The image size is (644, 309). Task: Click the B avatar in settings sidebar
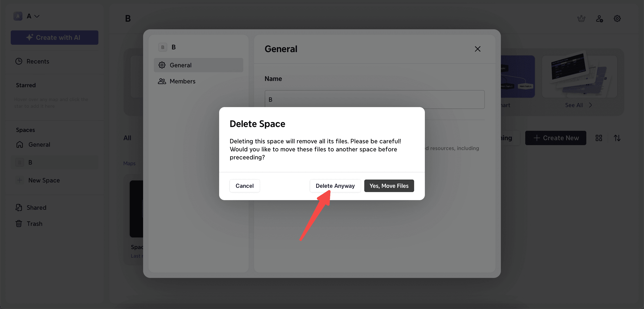click(x=163, y=47)
